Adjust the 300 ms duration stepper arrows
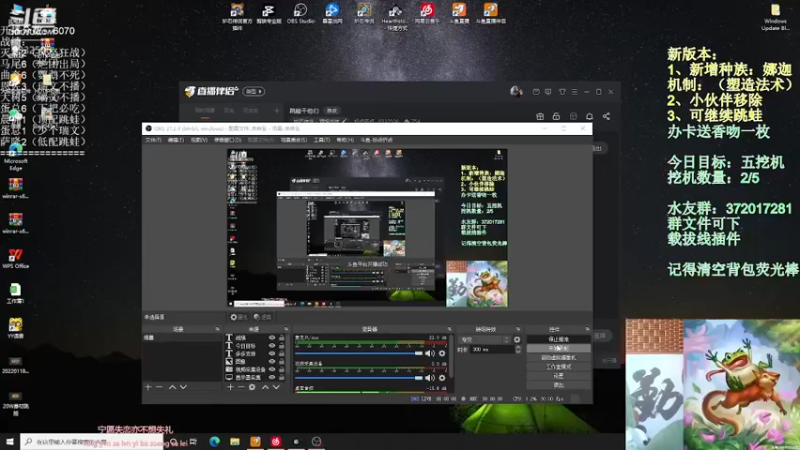Viewport: 800px width, 450px height. 518,349
